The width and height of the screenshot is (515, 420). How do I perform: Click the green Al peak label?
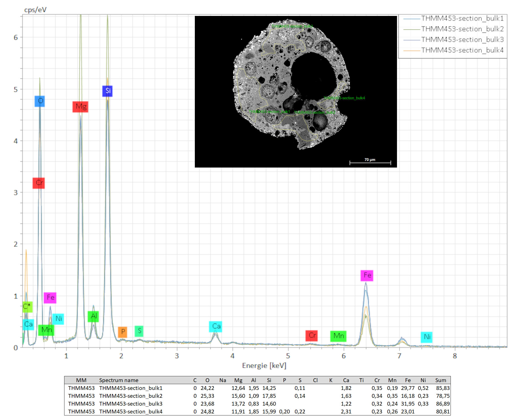[93, 316]
